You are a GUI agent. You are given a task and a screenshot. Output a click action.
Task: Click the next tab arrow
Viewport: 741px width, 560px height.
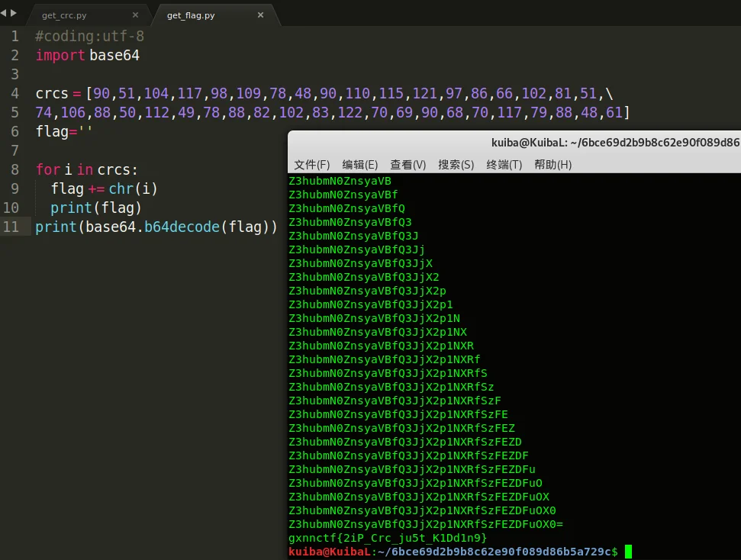(x=14, y=13)
